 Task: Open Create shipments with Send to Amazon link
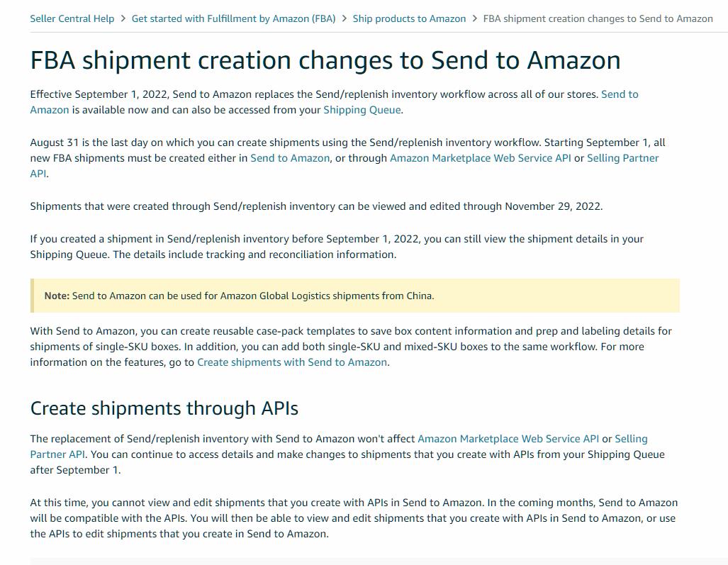(x=292, y=362)
